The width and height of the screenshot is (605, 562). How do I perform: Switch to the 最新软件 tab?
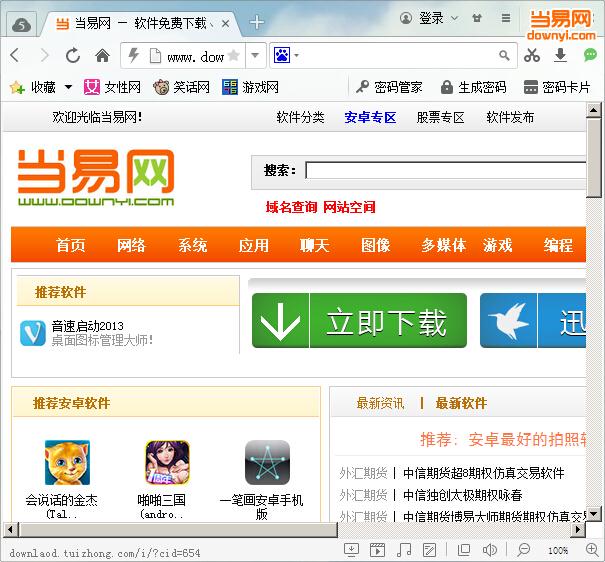pyautogui.click(x=461, y=403)
